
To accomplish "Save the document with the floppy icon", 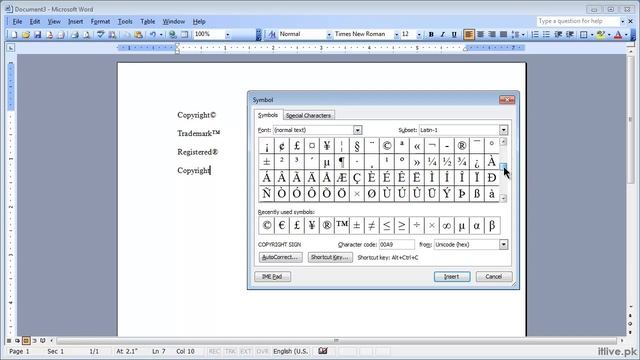I will click(38, 35).
